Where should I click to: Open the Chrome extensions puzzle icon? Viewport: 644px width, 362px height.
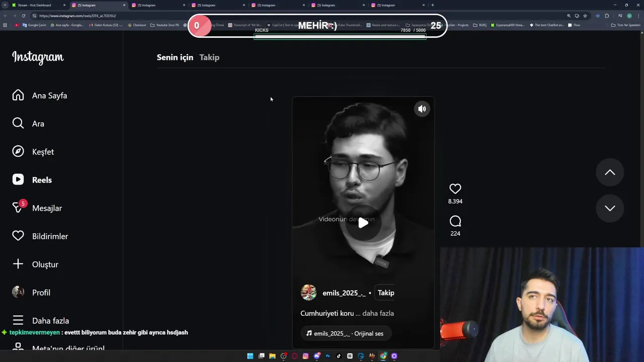[607, 16]
